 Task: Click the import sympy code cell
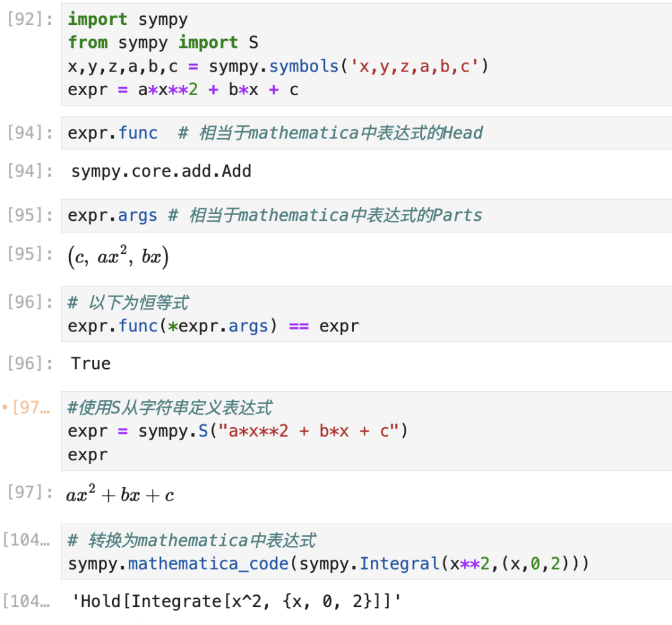pyautogui.click(x=366, y=54)
